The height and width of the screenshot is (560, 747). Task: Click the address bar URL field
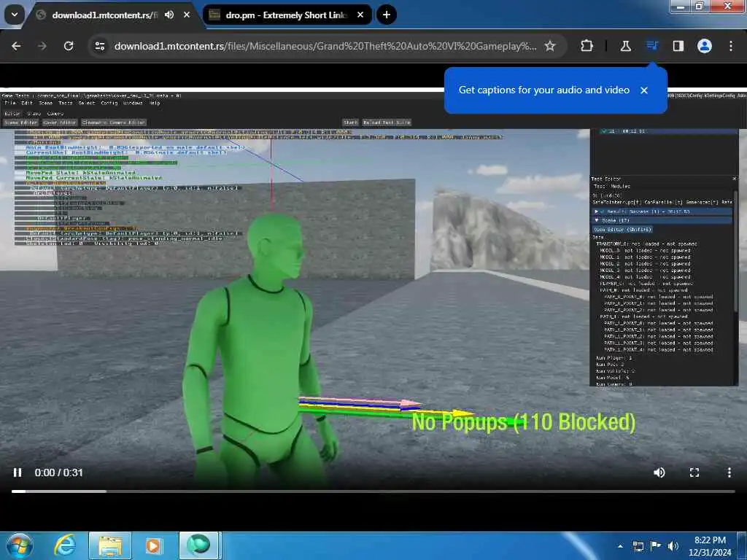(325, 46)
